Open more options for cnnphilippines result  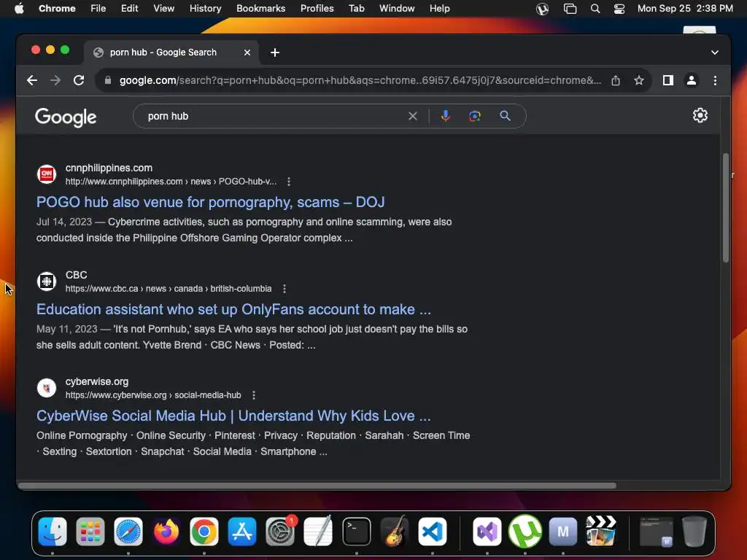pyautogui.click(x=289, y=182)
